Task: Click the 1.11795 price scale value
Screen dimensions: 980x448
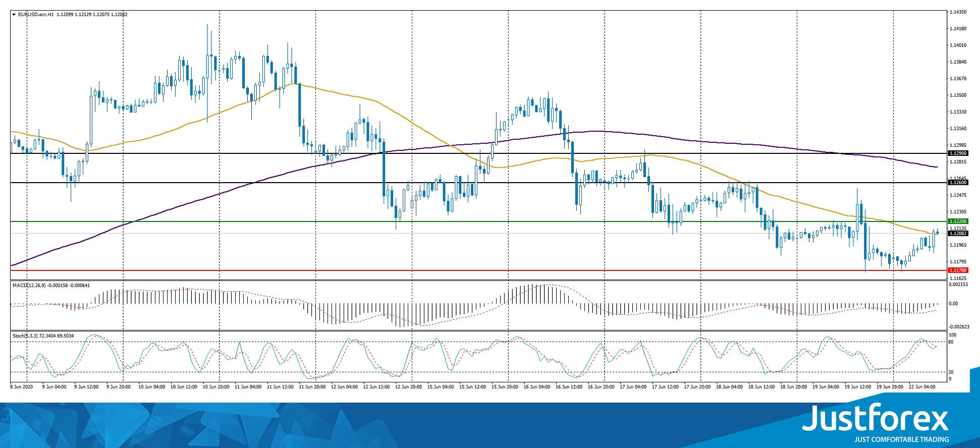Action: pos(958,262)
